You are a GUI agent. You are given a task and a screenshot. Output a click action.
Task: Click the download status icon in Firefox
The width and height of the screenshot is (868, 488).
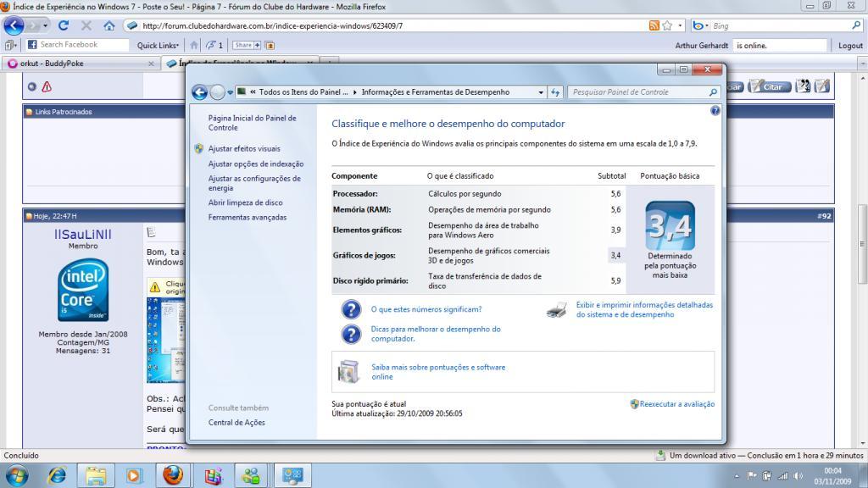pos(660,455)
